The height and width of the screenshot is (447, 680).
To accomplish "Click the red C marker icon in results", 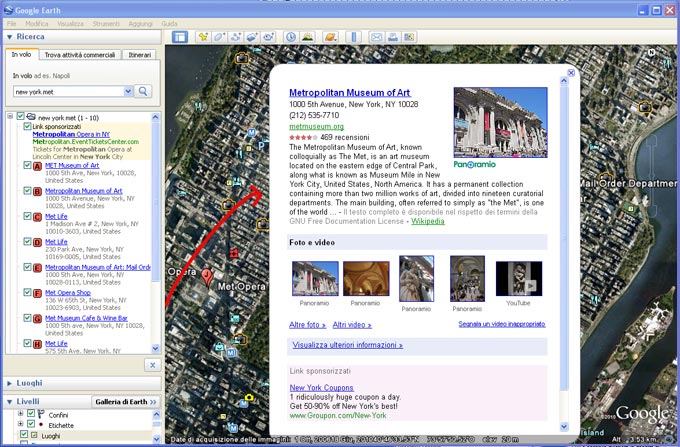I will click(38, 217).
